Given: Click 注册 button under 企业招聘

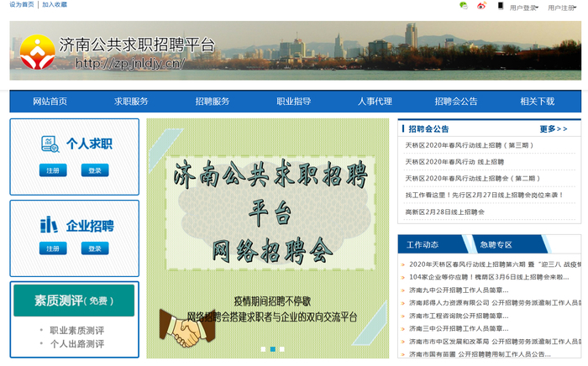Looking at the screenshot, I should pos(53,248).
